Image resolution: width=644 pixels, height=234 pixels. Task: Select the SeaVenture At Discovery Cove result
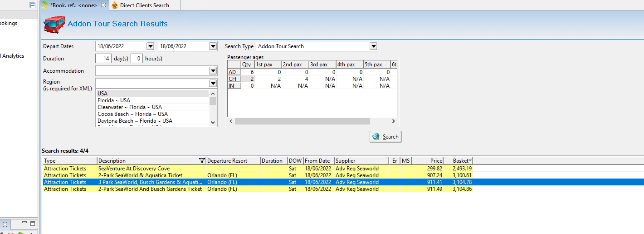click(x=134, y=169)
